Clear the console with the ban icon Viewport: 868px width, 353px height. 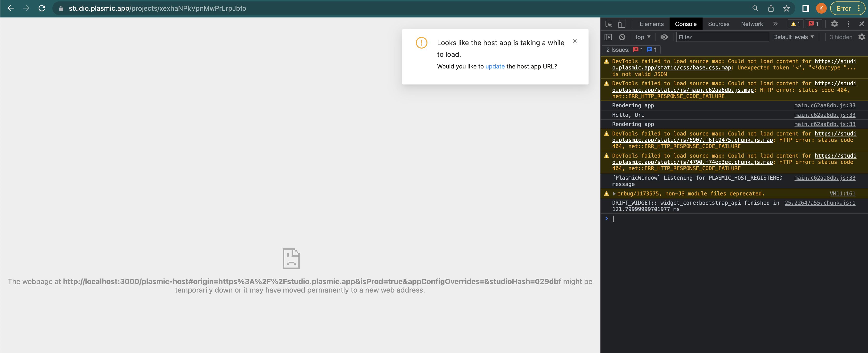pyautogui.click(x=622, y=37)
